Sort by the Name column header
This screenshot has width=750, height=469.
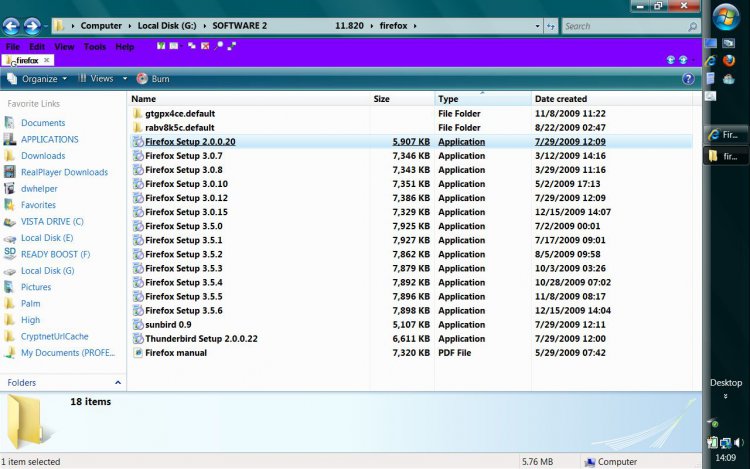(x=249, y=99)
